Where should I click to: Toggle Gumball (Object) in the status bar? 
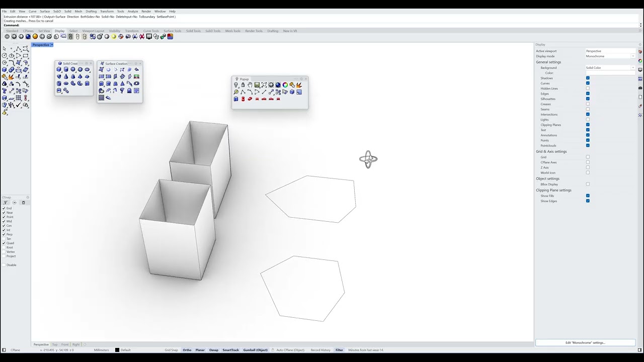pos(256,350)
